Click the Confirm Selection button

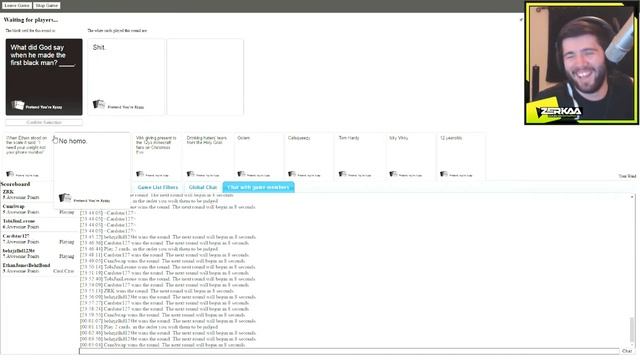pyautogui.click(x=44, y=122)
